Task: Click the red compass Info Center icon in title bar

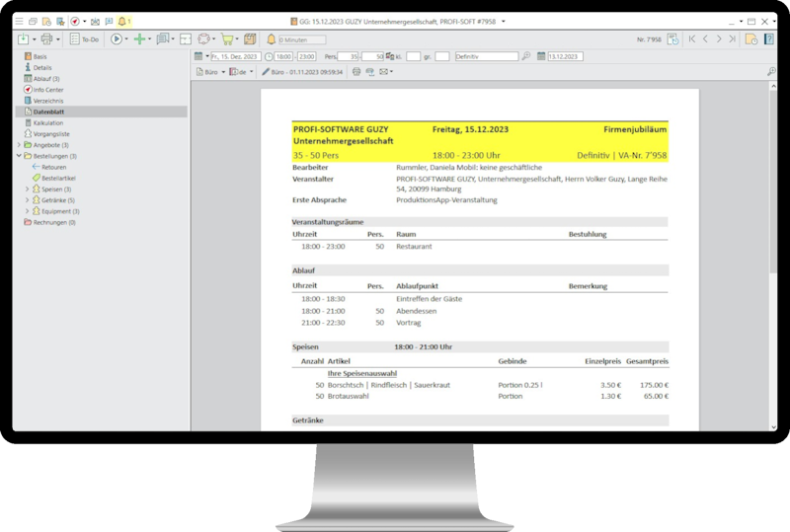Action: pos(75,21)
